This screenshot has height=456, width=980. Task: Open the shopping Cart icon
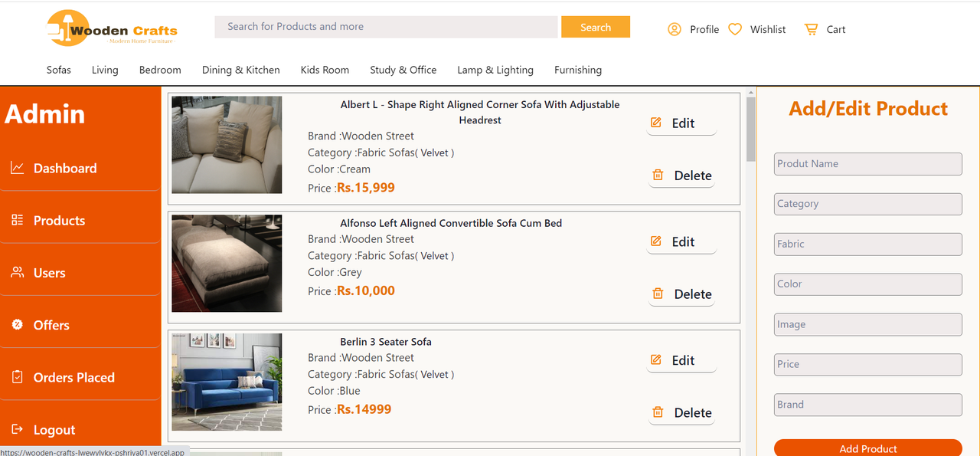pos(811,29)
